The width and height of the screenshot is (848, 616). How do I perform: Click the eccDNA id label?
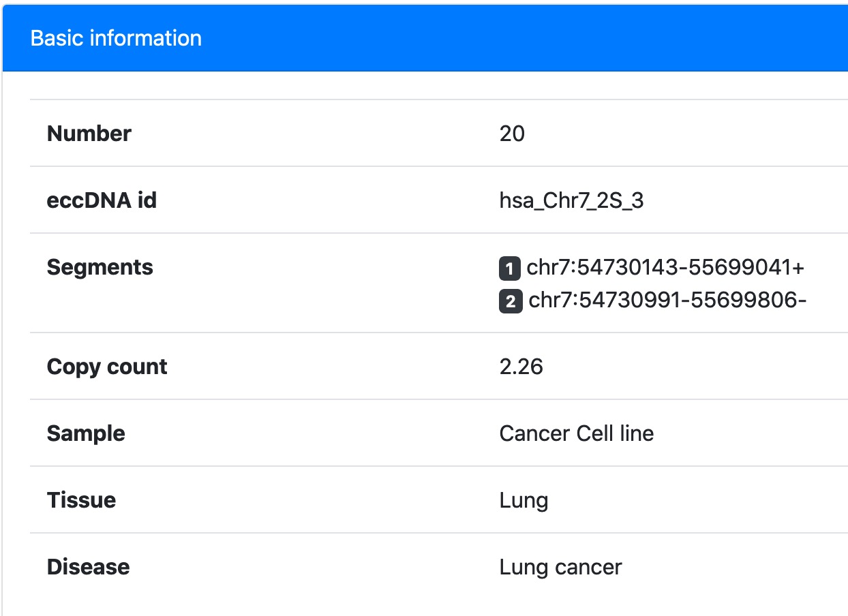tap(102, 200)
